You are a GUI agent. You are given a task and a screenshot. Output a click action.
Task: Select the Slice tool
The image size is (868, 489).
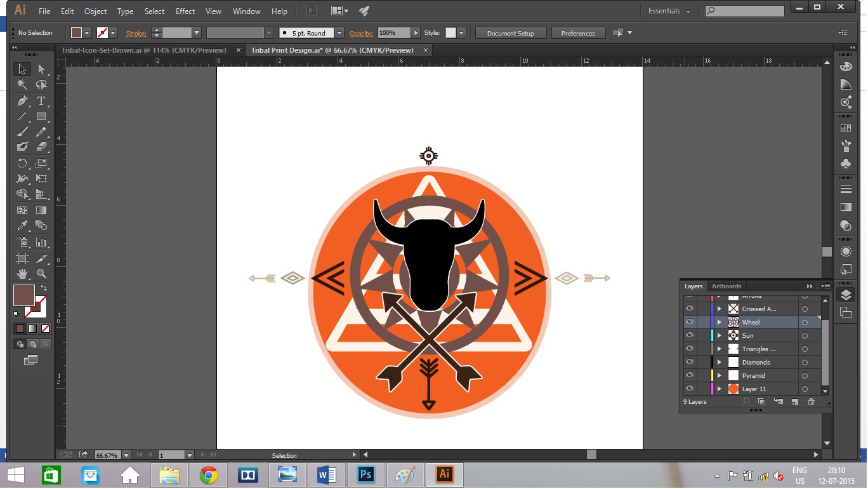pos(41,258)
